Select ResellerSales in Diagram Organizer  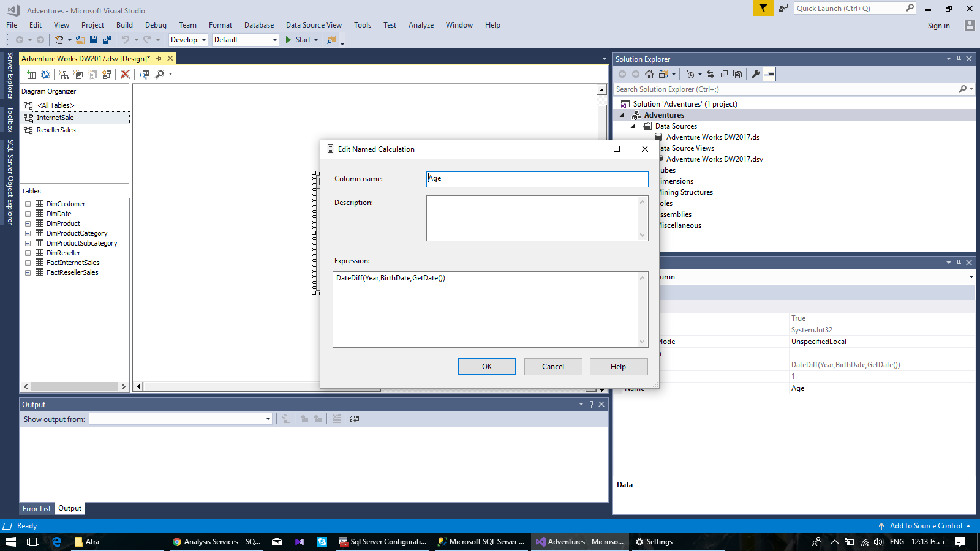[56, 130]
